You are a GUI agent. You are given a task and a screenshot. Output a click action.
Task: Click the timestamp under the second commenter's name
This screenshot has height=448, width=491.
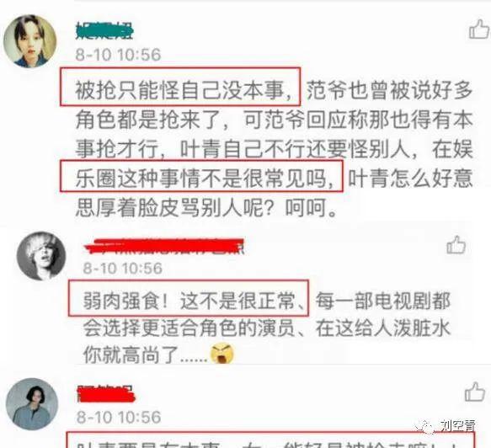click(x=122, y=269)
